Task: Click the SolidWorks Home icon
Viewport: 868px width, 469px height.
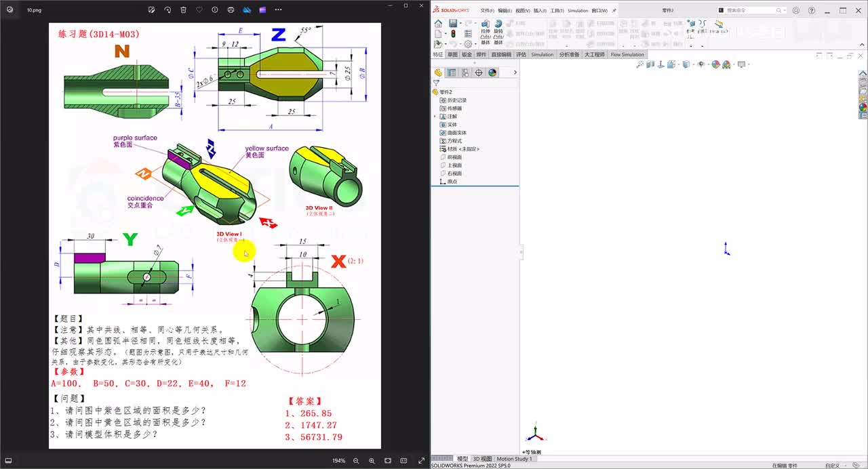Action: tap(438, 24)
